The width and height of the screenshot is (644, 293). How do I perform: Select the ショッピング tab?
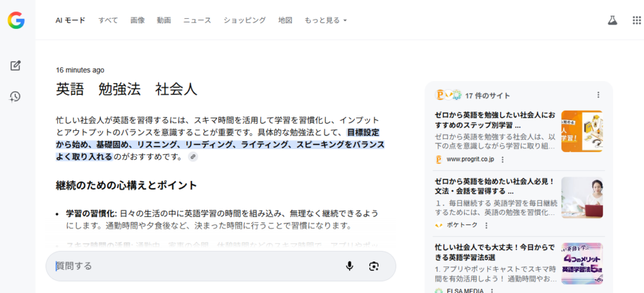click(245, 20)
